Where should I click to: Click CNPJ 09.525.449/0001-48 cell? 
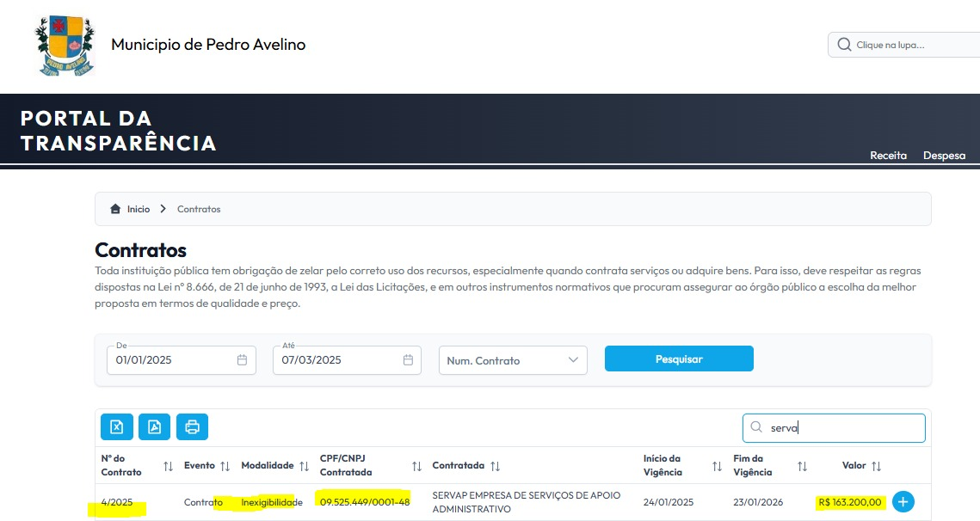tap(365, 501)
